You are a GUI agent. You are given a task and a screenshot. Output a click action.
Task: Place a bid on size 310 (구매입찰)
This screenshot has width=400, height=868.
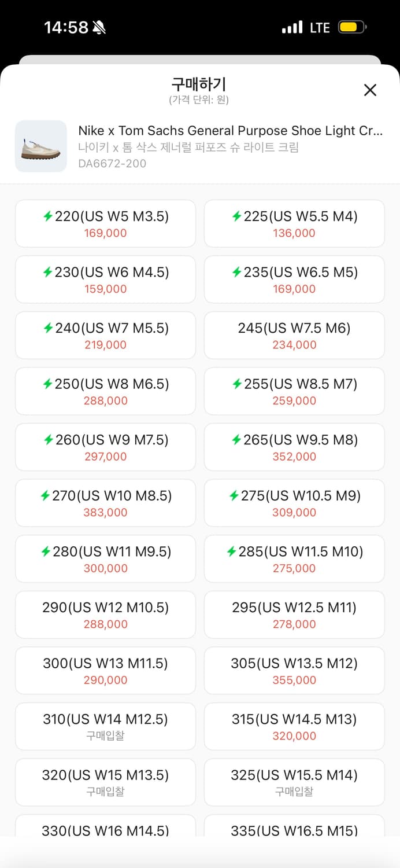(x=105, y=727)
